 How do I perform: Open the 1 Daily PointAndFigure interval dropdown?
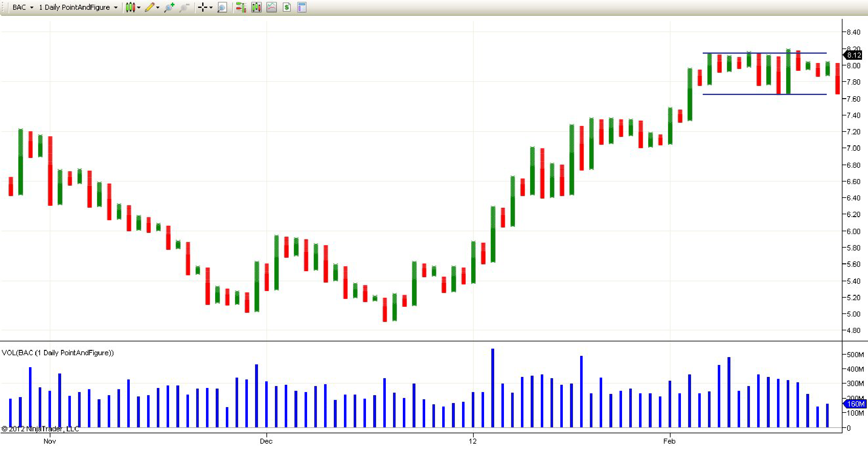click(x=78, y=8)
